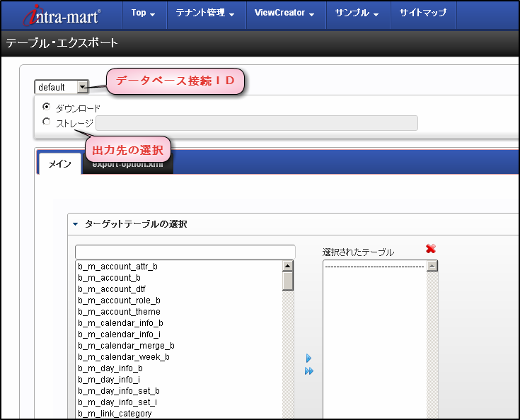This screenshot has width=520, height=420.
Task: Click the table list scroll up arrow
Action: point(287,266)
